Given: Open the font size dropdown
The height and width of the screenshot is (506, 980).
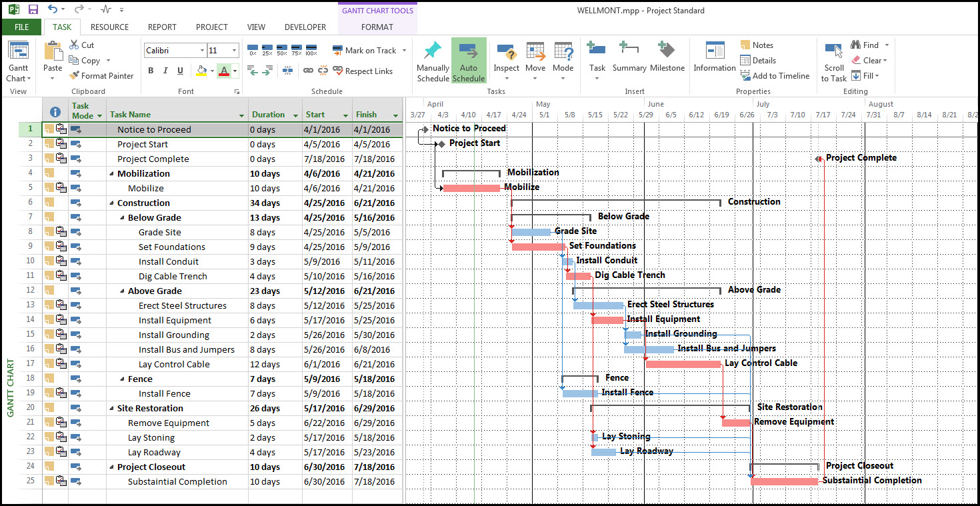Looking at the screenshot, I should point(234,50).
